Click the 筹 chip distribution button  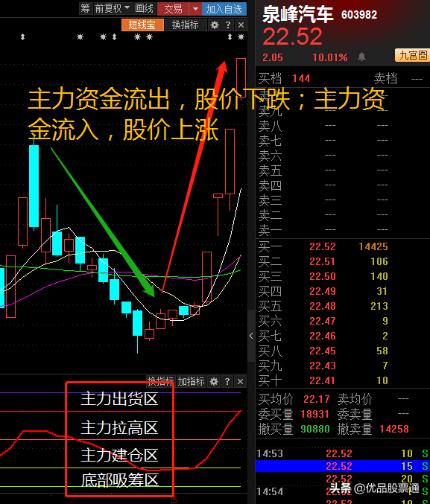coord(85,8)
